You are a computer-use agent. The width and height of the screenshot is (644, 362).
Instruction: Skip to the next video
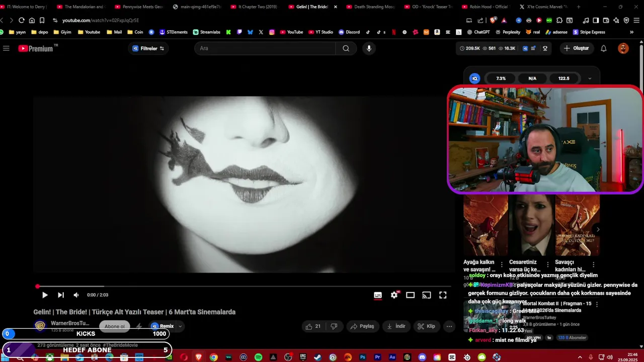click(60, 295)
